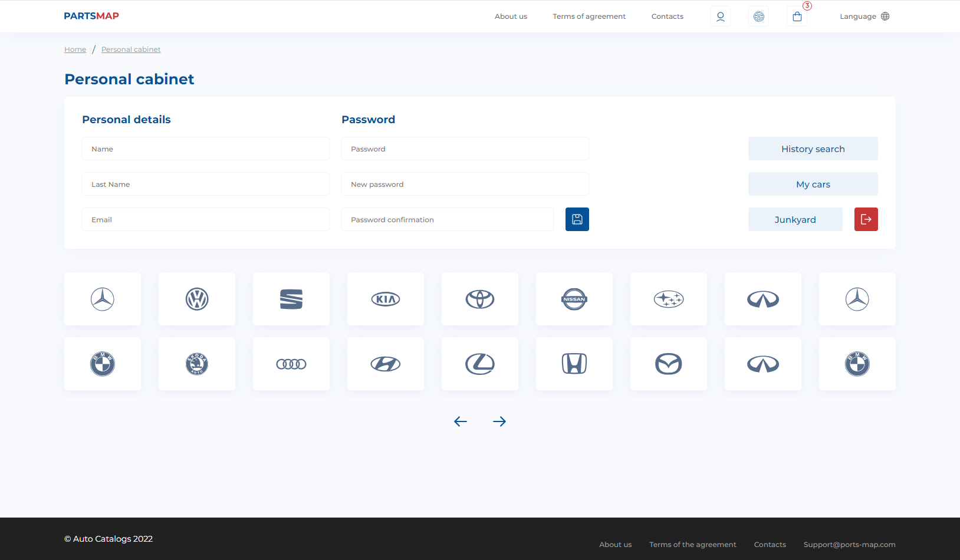Image resolution: width=960 pixels, height=560 pixels.
Task: Select the Mazda brand logo
Action: 669,364
